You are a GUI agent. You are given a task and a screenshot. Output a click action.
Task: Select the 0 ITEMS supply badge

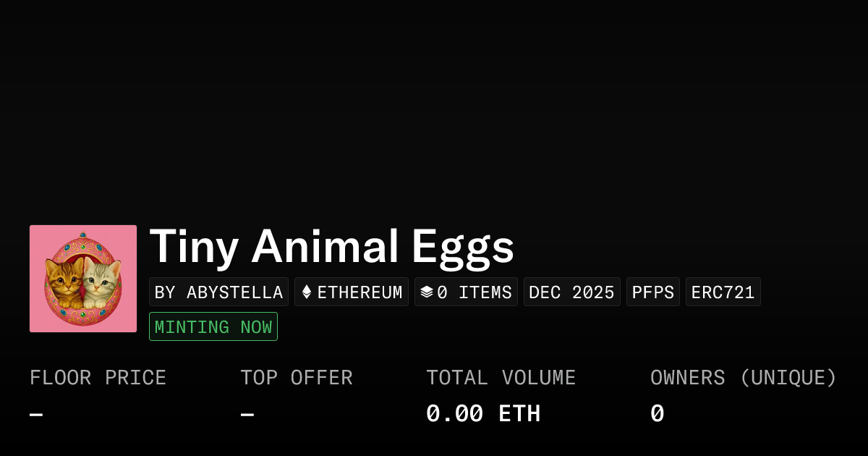(x=466, y=292)
